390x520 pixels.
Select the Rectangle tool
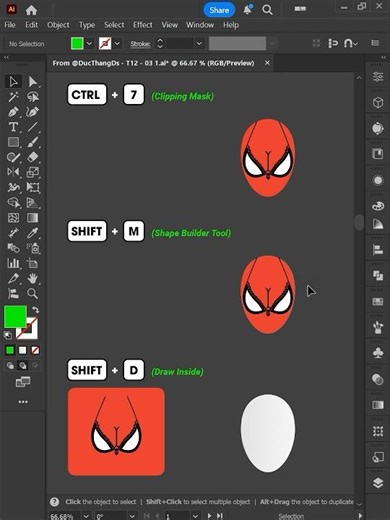tap(13, 142)
